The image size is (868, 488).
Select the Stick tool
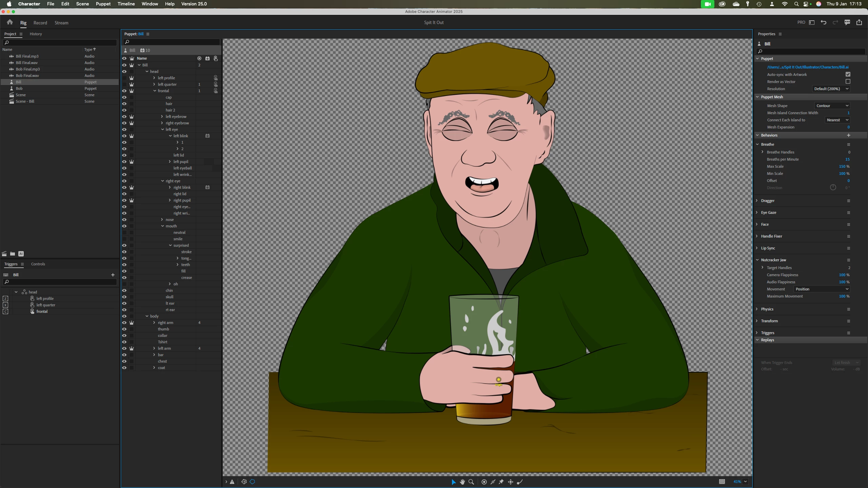pyautogui.click(x=493, y=482)
